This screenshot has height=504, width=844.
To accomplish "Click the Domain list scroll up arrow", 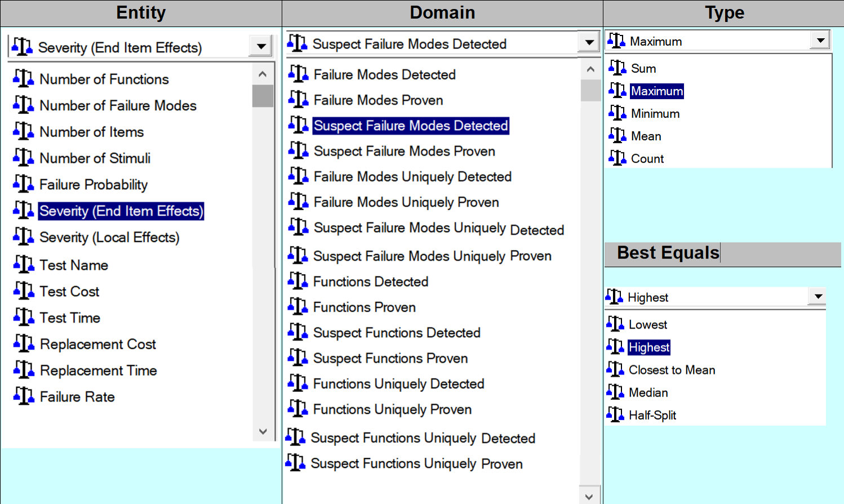I will click(x=590, y=69).
